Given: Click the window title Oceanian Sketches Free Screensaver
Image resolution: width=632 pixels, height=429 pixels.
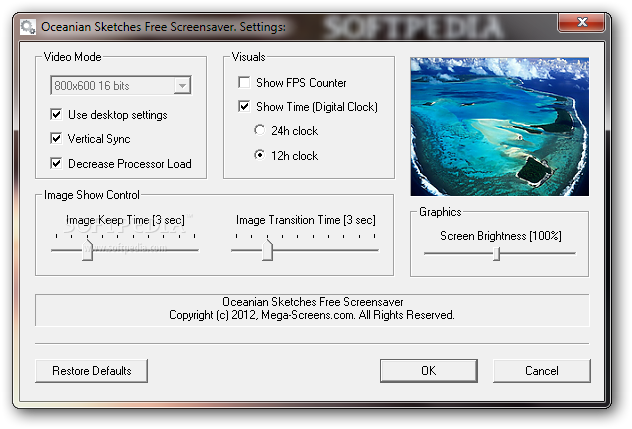Looking at the screenshot, I should point(163,27).
